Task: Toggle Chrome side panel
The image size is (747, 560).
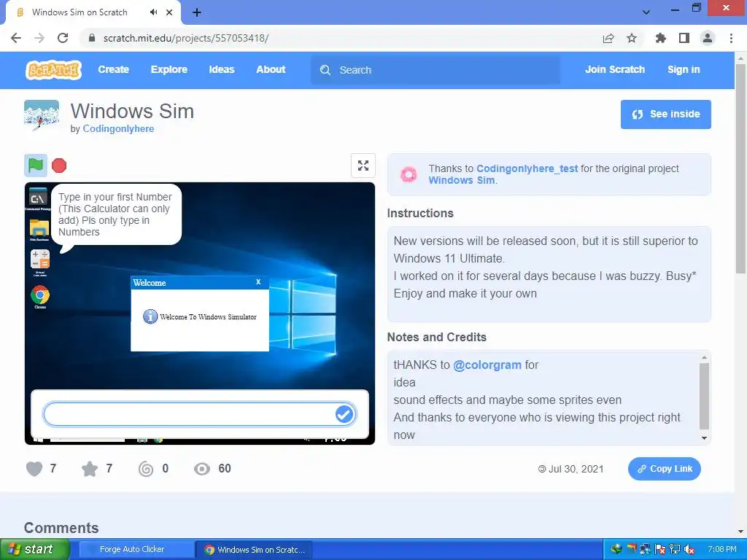Action: click(x=684, y=38)
